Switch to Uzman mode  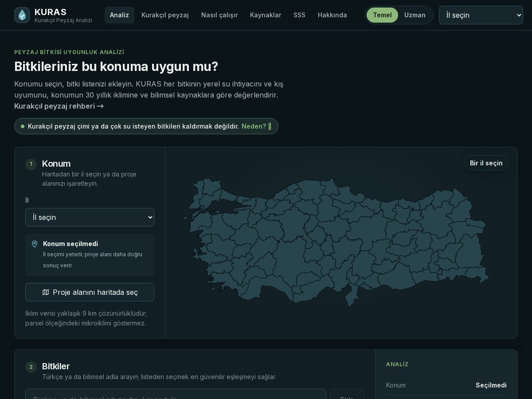[415, 15]
